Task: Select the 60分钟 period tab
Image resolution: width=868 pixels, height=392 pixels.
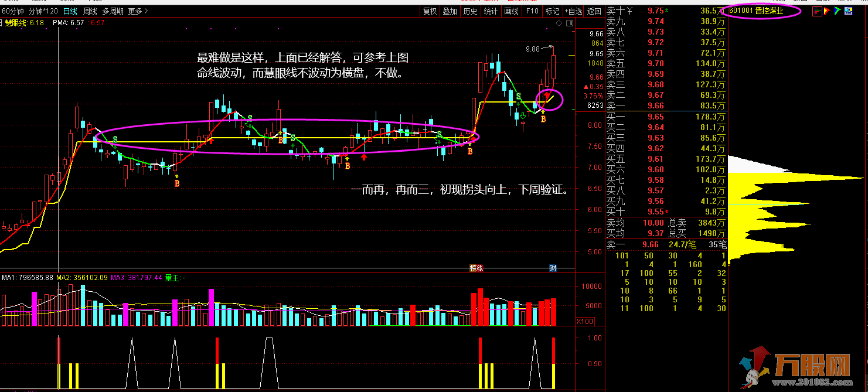Action: 13,11
